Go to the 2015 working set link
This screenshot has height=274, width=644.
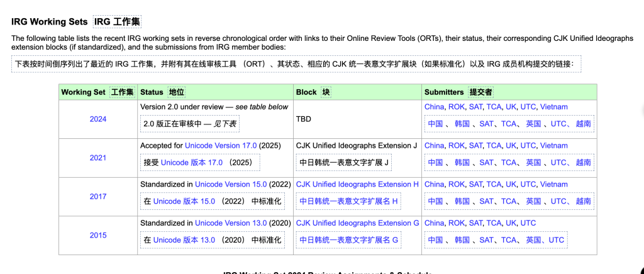pos(98,236)
